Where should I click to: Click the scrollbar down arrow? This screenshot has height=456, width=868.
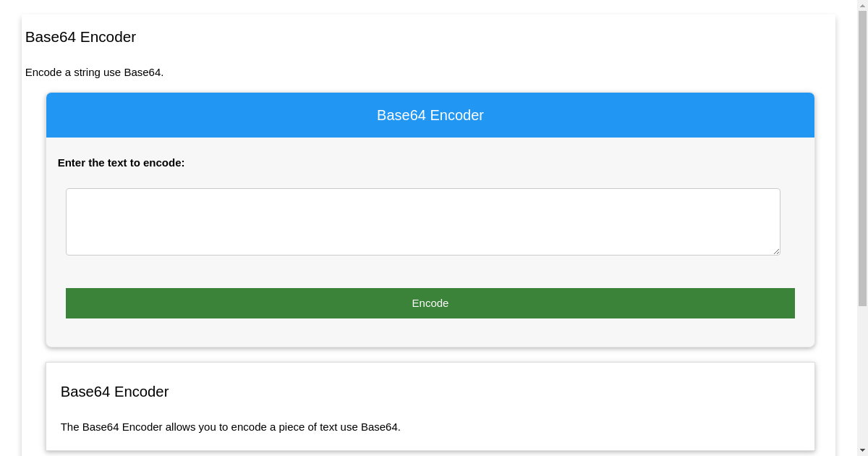click(861, 450)
